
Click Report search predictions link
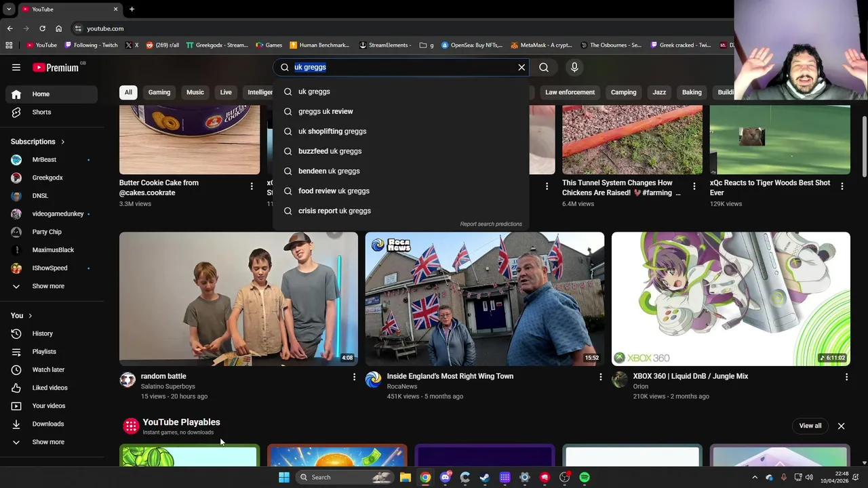click(x=491, y=224)
